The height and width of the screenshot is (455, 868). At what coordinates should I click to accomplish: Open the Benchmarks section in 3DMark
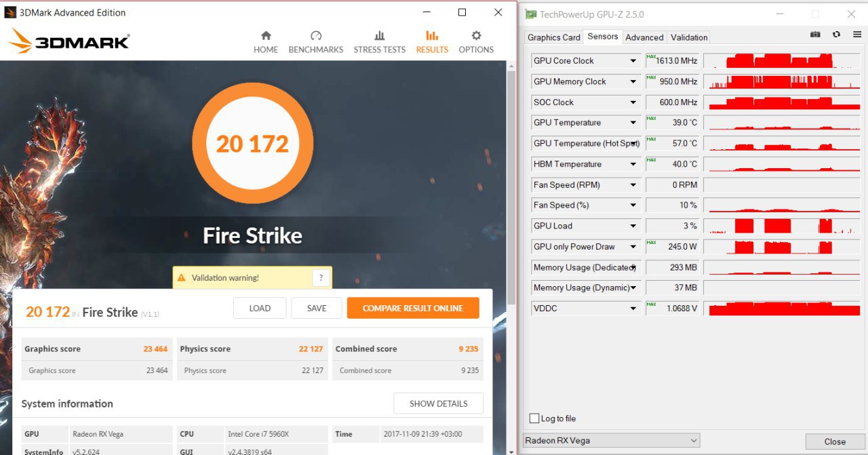[316, 42]
